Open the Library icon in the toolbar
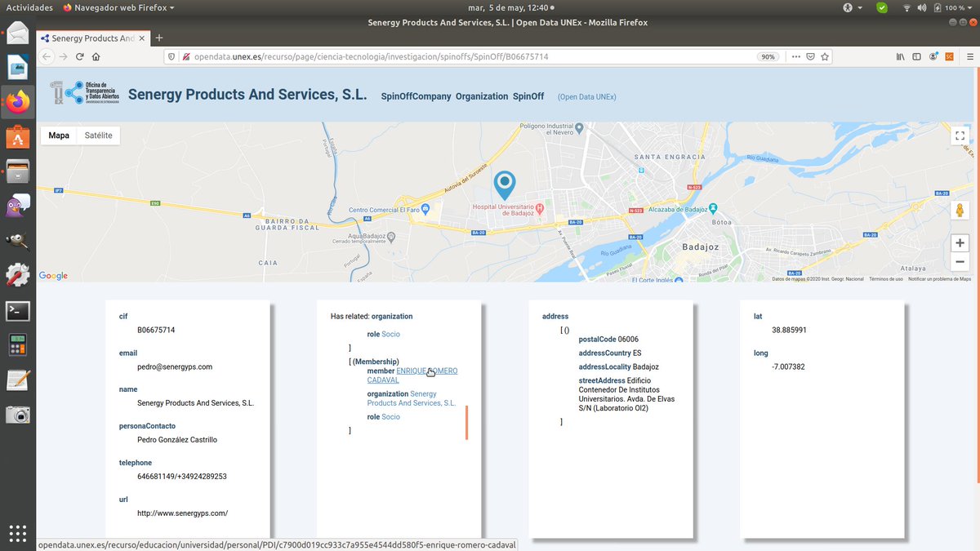The image size is (980, 551). click(900, 56)
